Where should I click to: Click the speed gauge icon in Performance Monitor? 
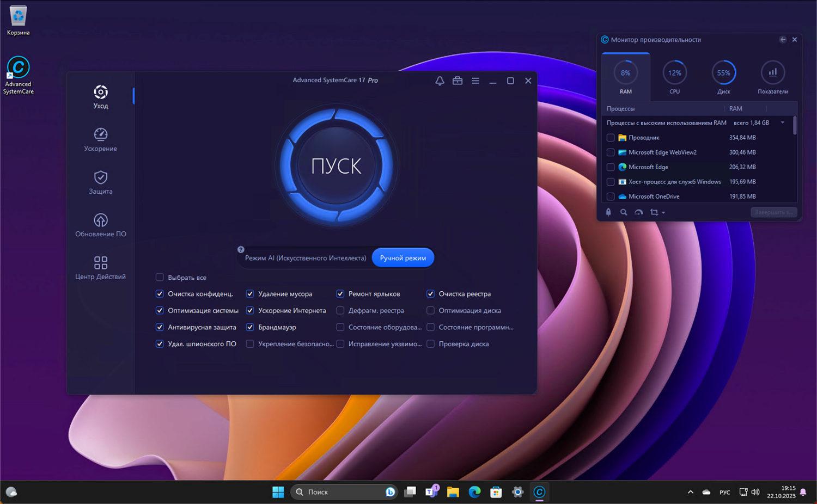[x=639, y=212]
